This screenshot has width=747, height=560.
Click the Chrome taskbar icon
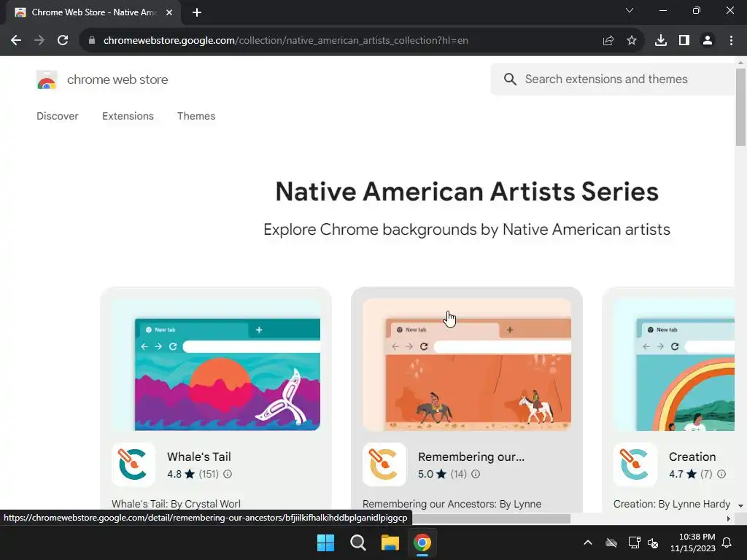(x=422, y=542)
